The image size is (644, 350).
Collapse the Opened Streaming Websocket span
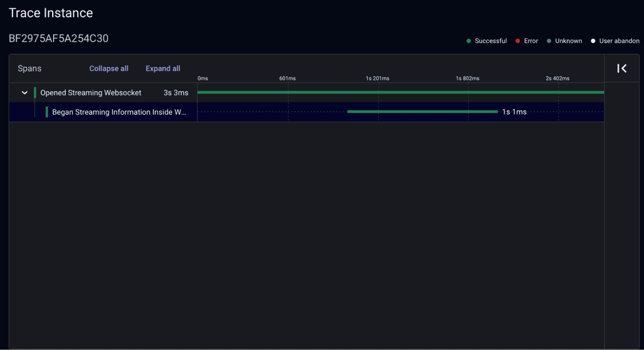tap(25, 93)
